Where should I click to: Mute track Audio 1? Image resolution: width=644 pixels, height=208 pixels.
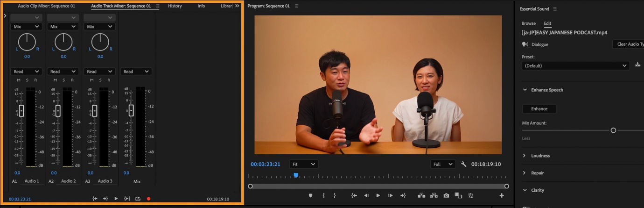click(18, 80)
